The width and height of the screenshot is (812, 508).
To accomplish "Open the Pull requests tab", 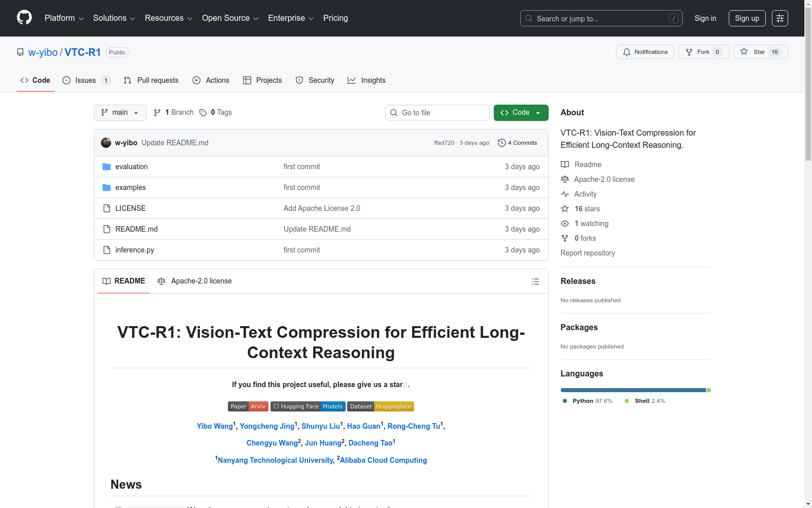I will (x=151, y=80).
